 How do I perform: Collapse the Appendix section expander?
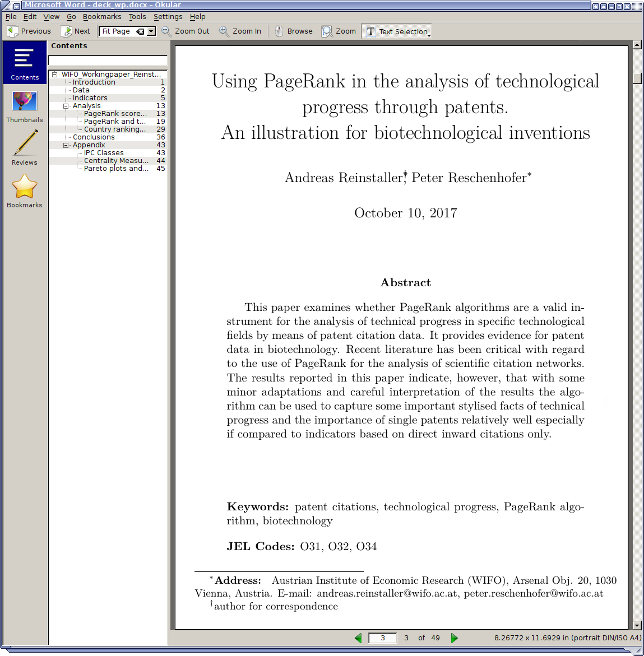pos(66,145)
